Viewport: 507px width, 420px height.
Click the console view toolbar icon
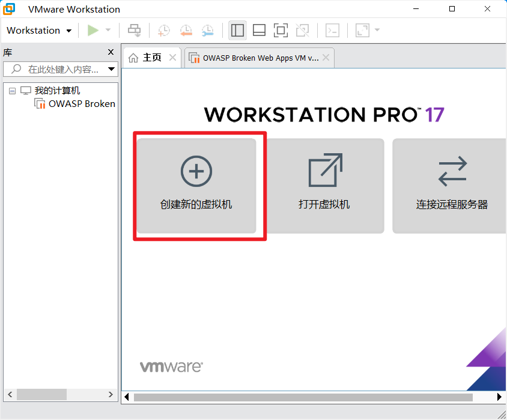(x=332, y=31)
